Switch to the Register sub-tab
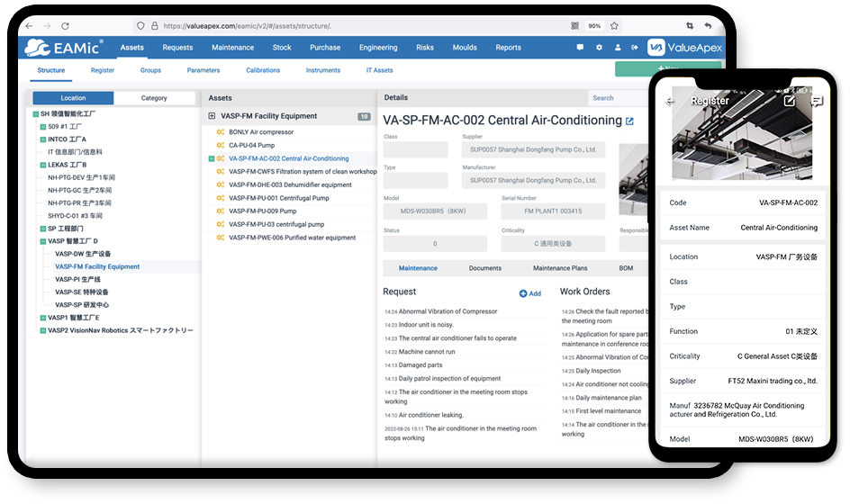This screenshot has height=504, width=859. pyautogui.click(x=103, y=71)
